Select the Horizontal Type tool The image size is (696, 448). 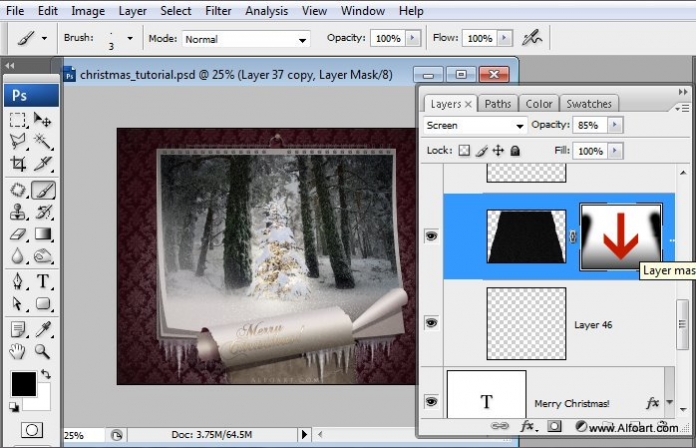click(x=43, y=281)
